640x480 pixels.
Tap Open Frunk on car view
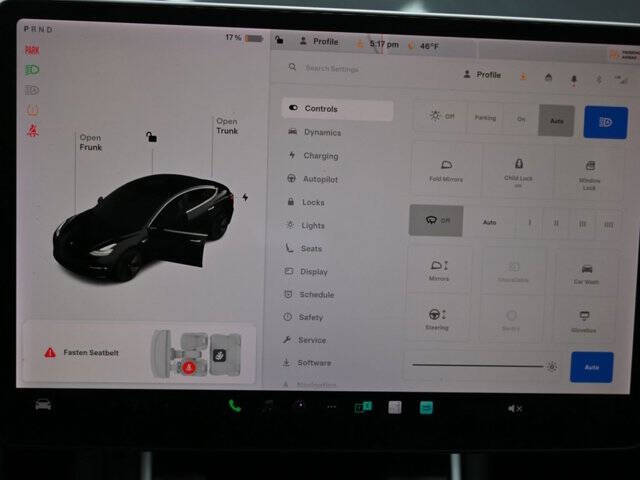pyautogui.click(x=90, y=142)
